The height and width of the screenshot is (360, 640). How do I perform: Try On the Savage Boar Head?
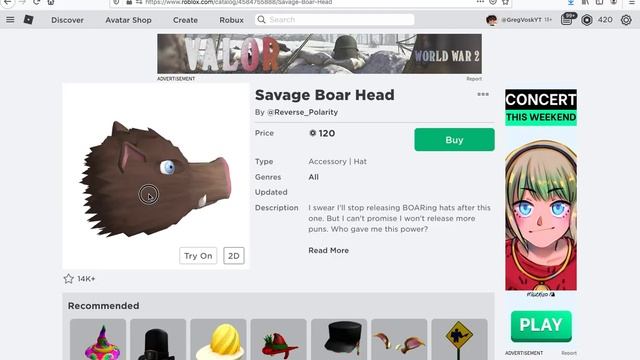coord(198,256)
